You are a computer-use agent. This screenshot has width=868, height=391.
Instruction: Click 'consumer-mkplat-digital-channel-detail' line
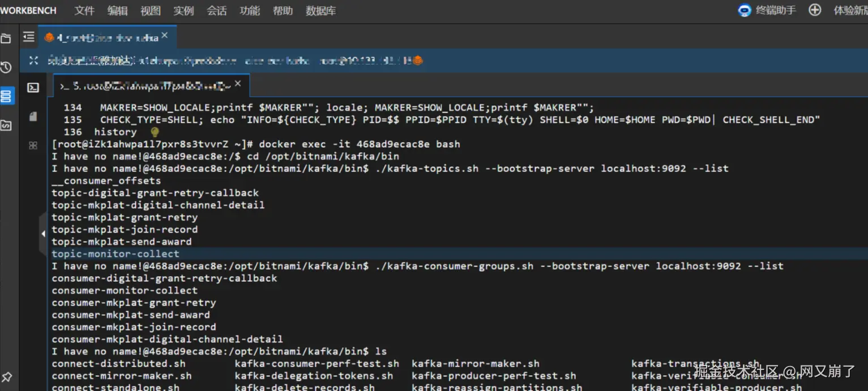pos(167,340)
